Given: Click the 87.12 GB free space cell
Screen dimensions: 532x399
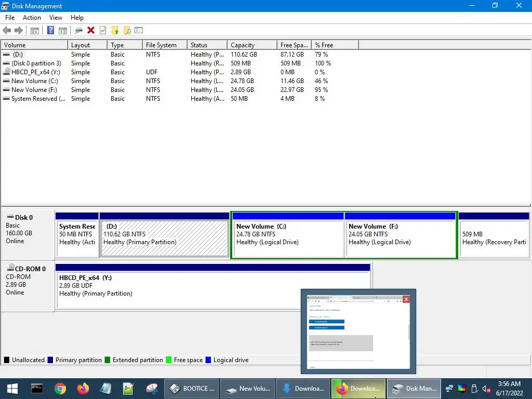Looking at the screenshot, I should click(x=292, y=54).
